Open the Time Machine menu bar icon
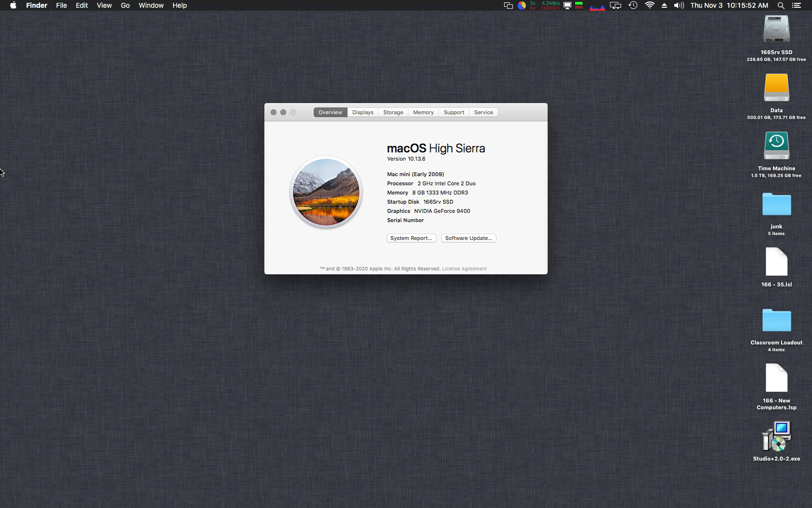This screenshot has width=812, height=508. point(633,5)
